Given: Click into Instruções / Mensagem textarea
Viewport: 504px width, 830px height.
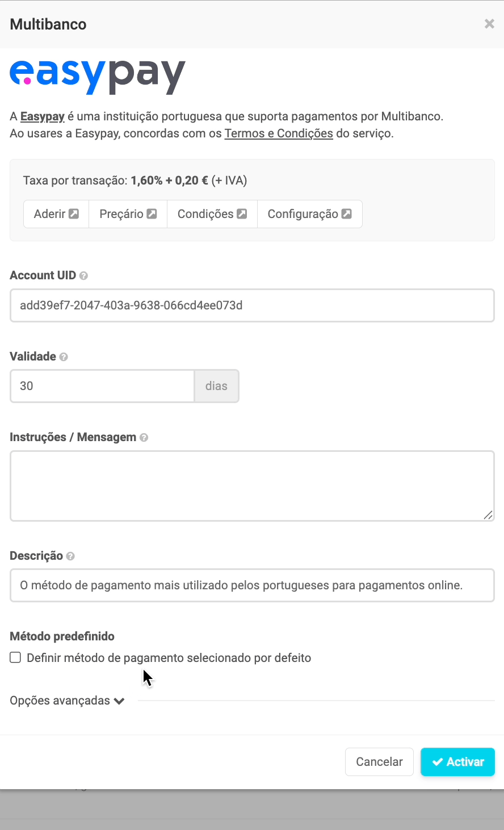Looking at the screenshot, I should pos(252,486).
